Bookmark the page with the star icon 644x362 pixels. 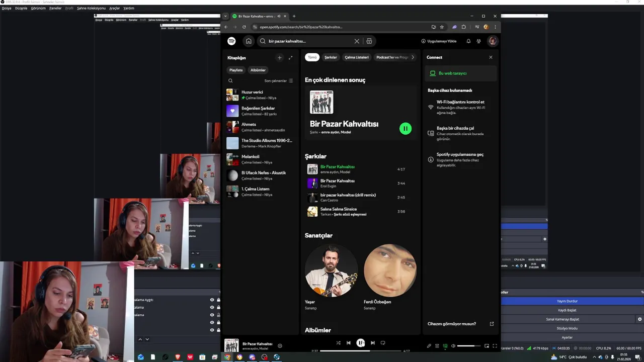point(442,27)
